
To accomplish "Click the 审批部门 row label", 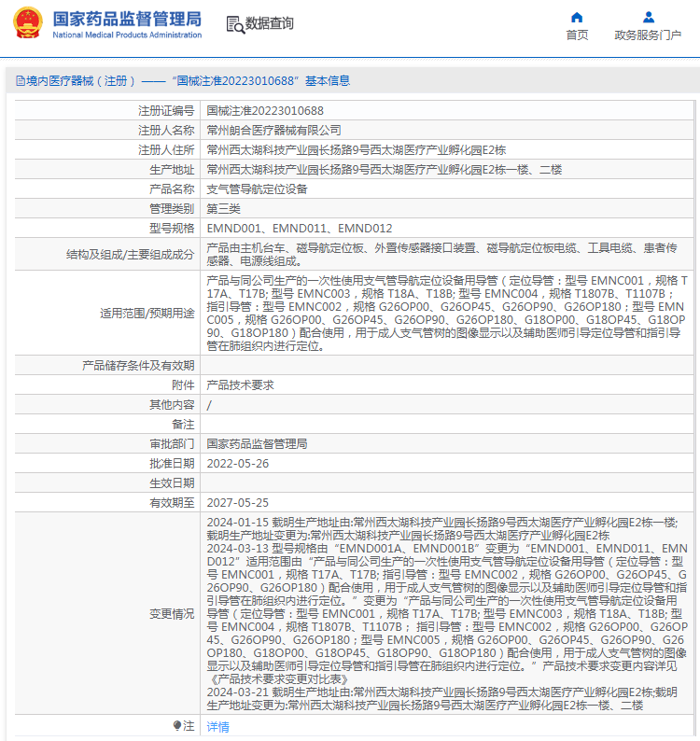I will point(172,443).
